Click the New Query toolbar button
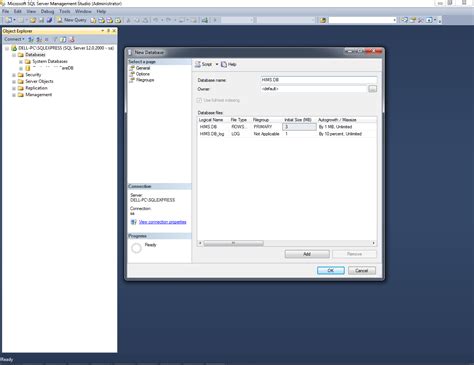This screenshot has width=474, height=365. tap(71, 20)
